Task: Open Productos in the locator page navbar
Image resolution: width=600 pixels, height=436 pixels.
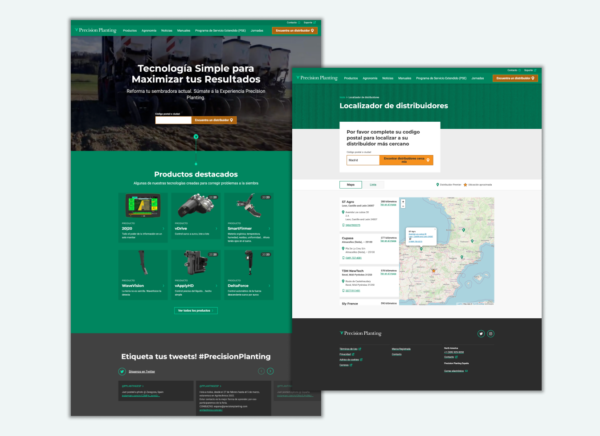Action: [351, 78]
